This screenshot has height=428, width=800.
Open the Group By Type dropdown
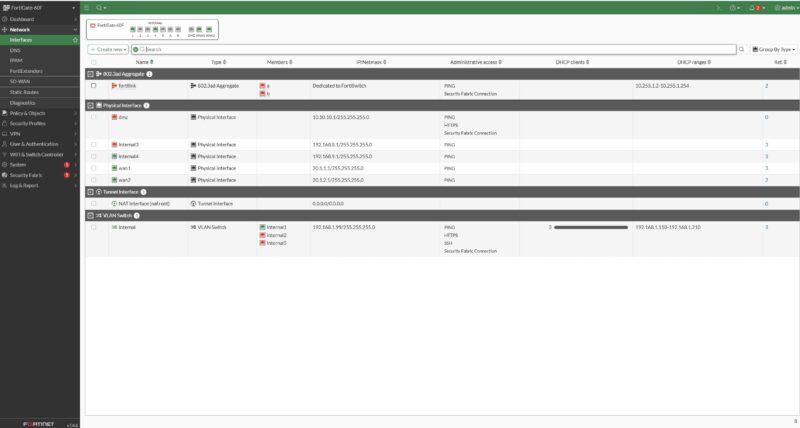coord(774,49)
